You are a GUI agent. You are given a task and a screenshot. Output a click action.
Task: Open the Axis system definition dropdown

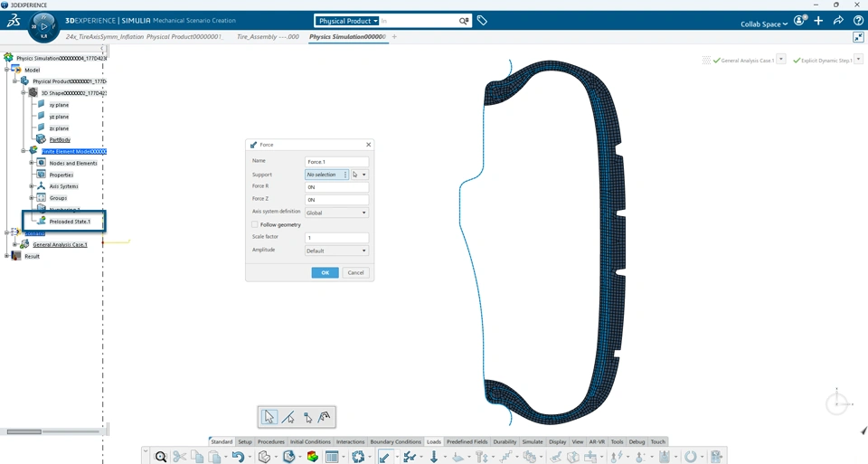(x=336, y=213)
